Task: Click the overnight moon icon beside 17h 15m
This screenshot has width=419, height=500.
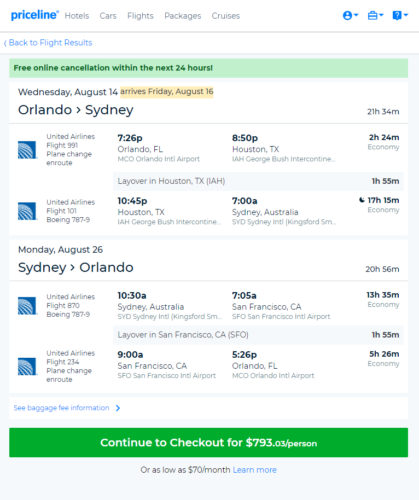Action: 362,200
